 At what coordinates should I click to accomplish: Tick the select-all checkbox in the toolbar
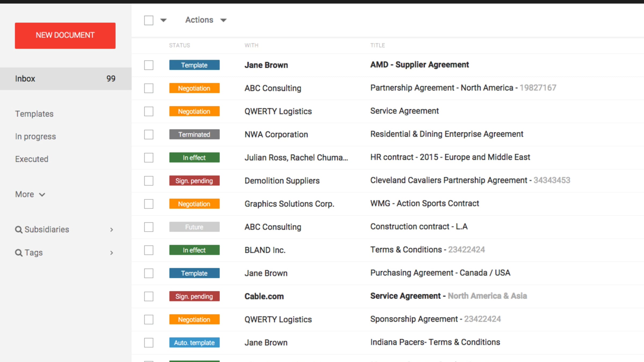(149, 20)
